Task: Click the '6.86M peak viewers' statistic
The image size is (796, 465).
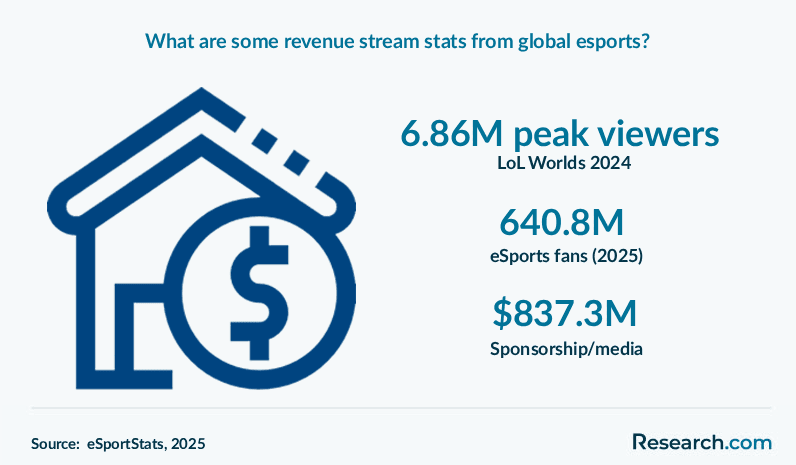Action: pos(560,134)
